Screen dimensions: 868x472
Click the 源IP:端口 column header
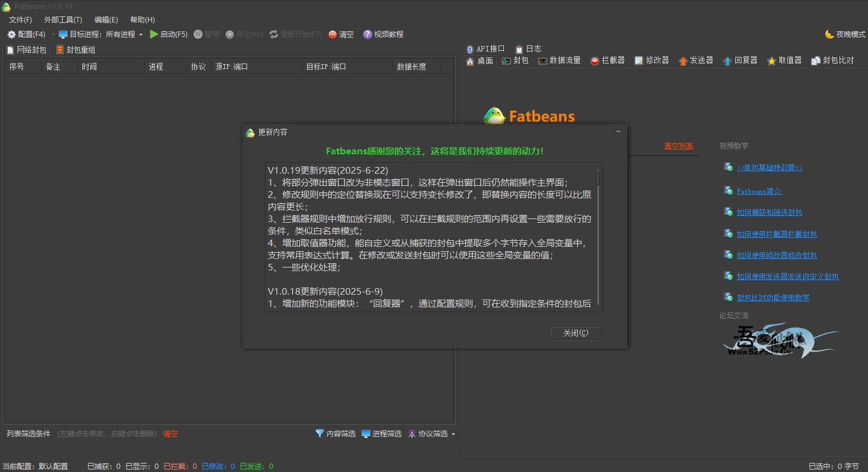tap(256, 67)
